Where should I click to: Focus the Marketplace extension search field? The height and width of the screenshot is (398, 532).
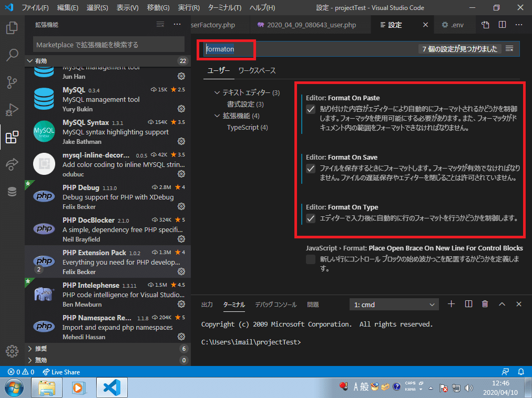coord(109,45)
